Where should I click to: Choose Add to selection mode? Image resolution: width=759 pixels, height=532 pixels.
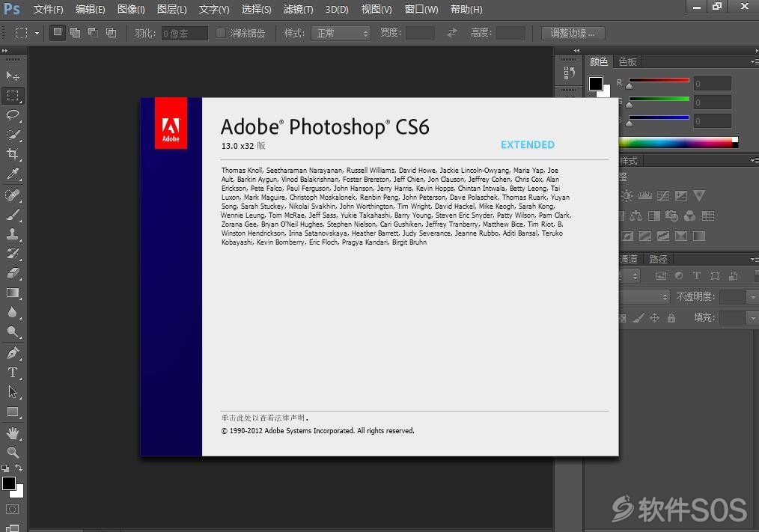(x=75, y=32)
